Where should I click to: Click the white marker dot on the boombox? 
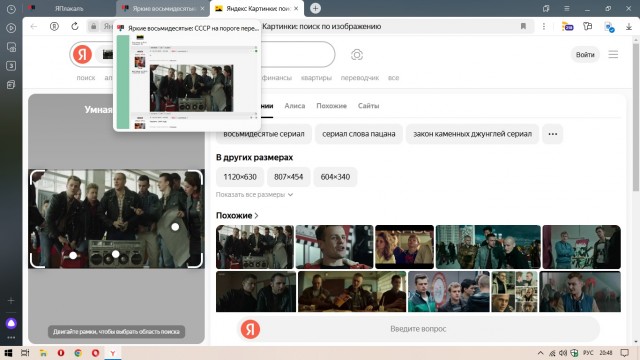[116, 254]
